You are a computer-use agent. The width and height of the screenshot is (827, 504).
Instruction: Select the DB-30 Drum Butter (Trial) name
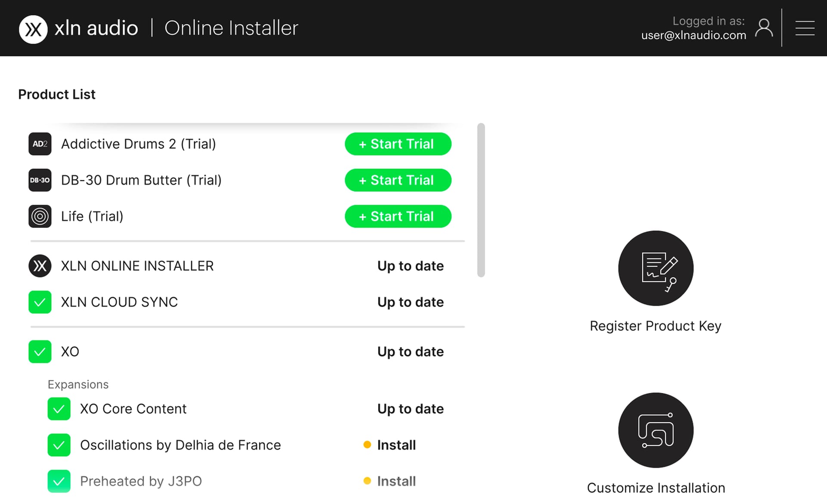tap(141, 180)
